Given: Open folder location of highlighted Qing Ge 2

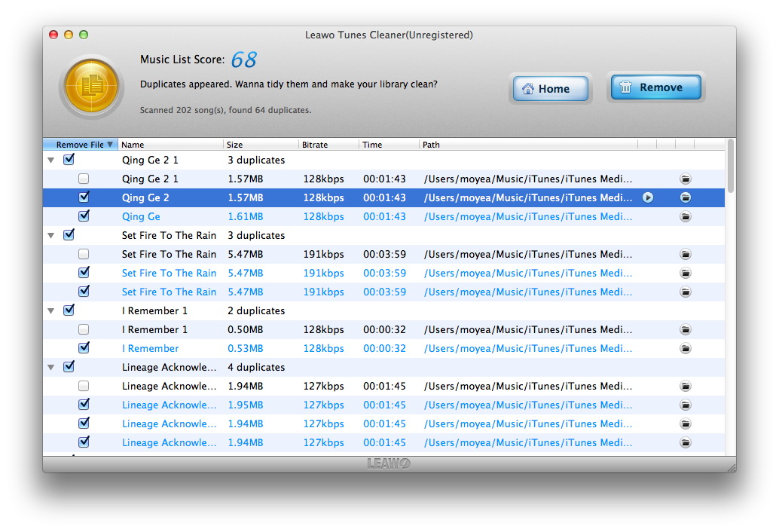Looking at the screenshot, I should (x=685, y=197).
